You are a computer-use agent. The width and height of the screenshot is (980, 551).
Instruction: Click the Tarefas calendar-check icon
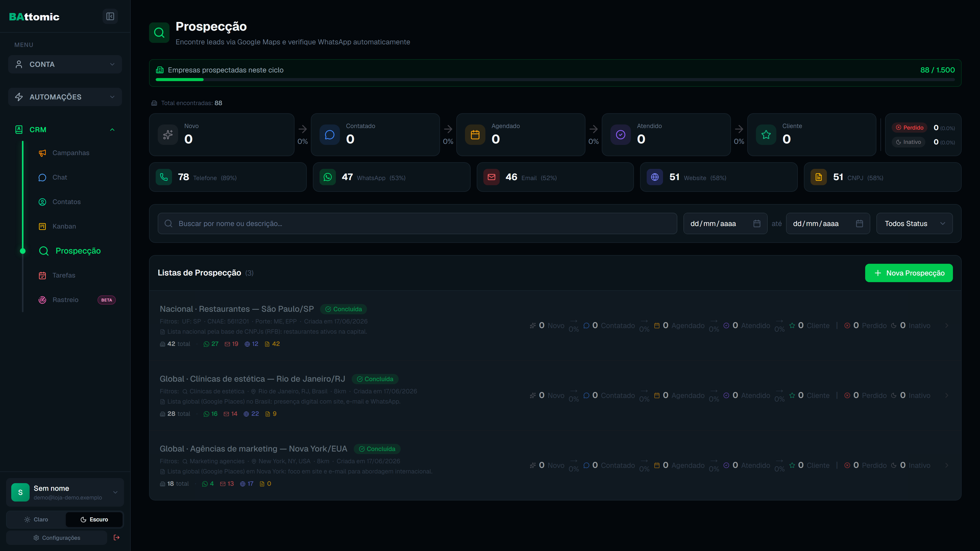pos(42,275)
